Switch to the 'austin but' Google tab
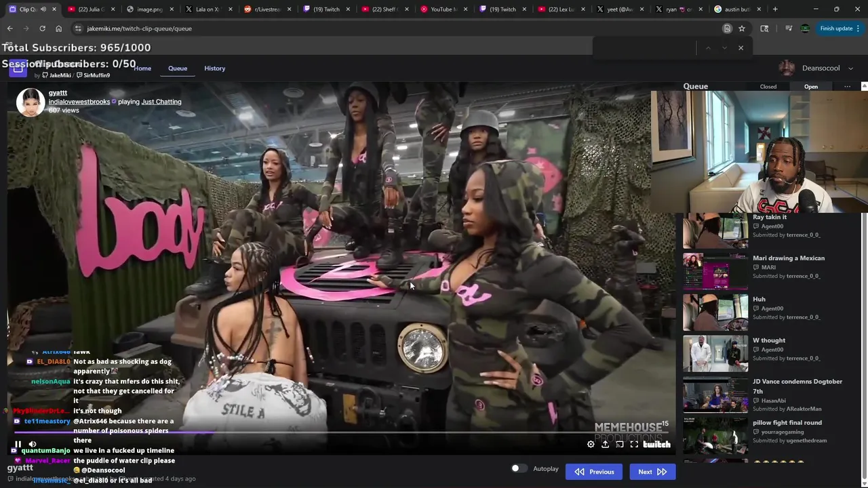 click(x=738, y=9)
